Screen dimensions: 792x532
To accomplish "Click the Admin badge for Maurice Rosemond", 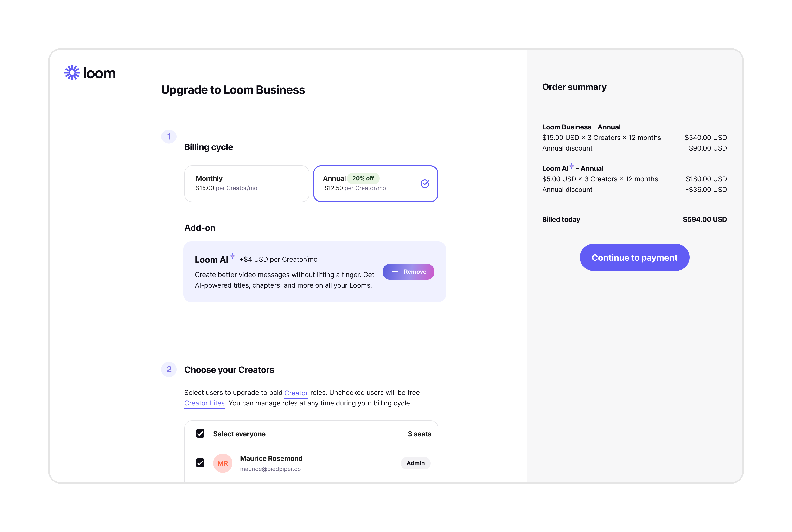I will pyautogui.click(x=415, y=463).
